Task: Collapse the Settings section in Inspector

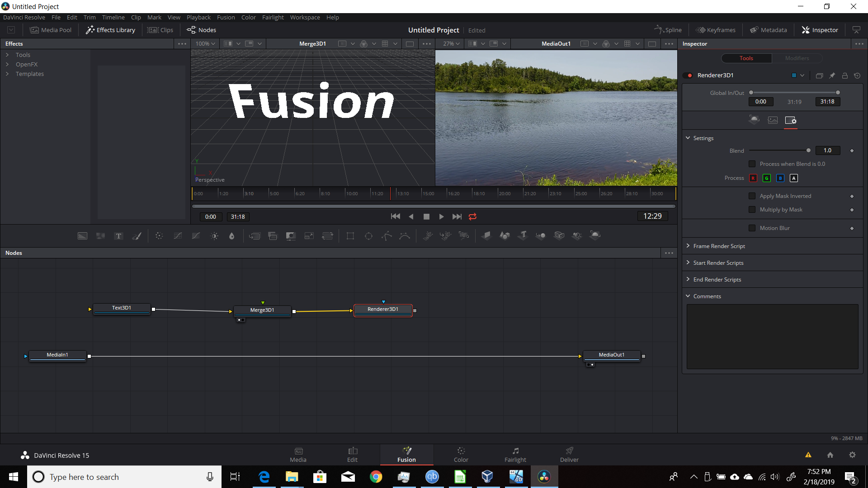Action: pyautogui.click(x=688, y=138)
